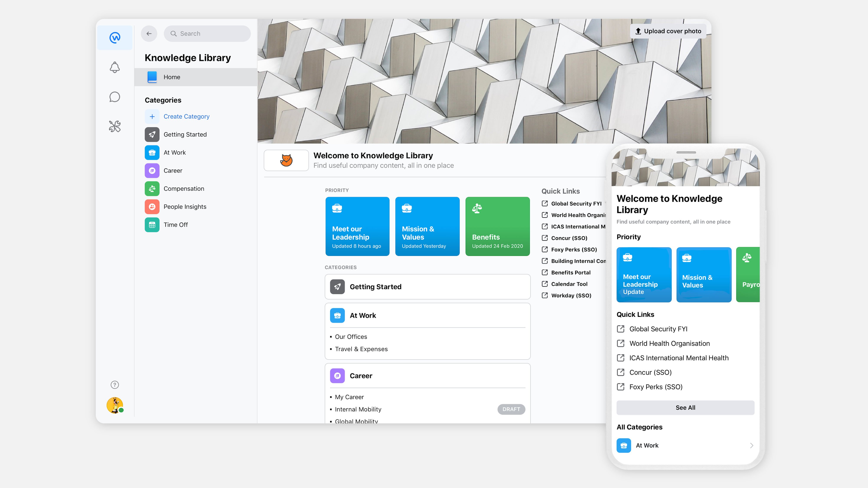Open the Workplace home logo icon

(115, 37)
